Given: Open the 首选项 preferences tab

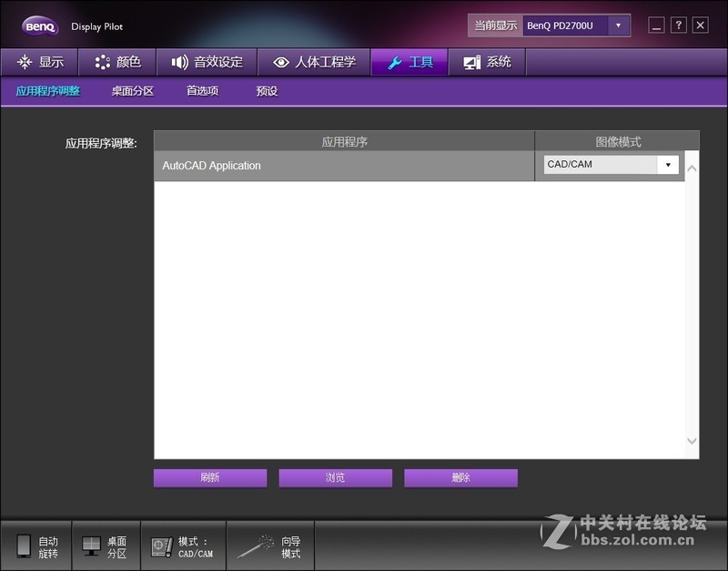Looking at the screenshot, I should click(x=202, y=91).
